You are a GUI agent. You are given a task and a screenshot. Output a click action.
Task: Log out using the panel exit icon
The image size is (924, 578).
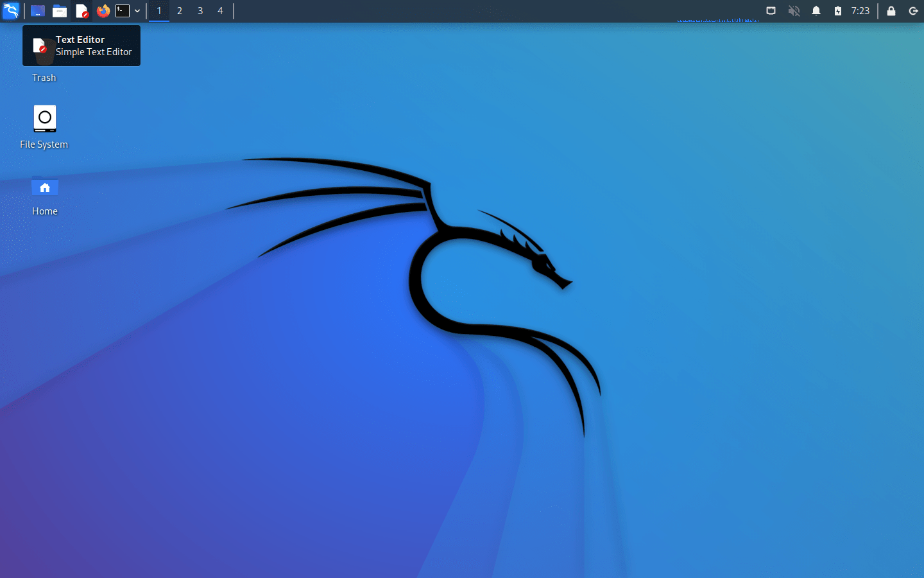(x=914, y=11)
